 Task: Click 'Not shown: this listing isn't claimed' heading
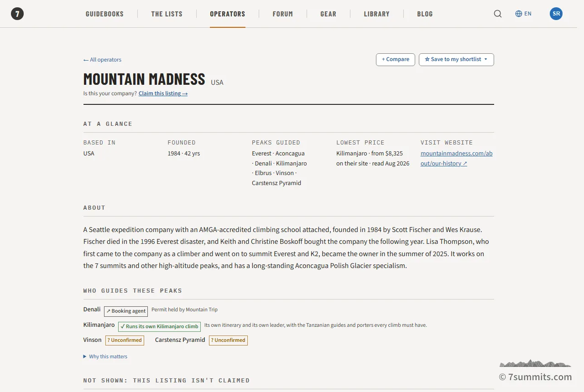tap(167, 381)
